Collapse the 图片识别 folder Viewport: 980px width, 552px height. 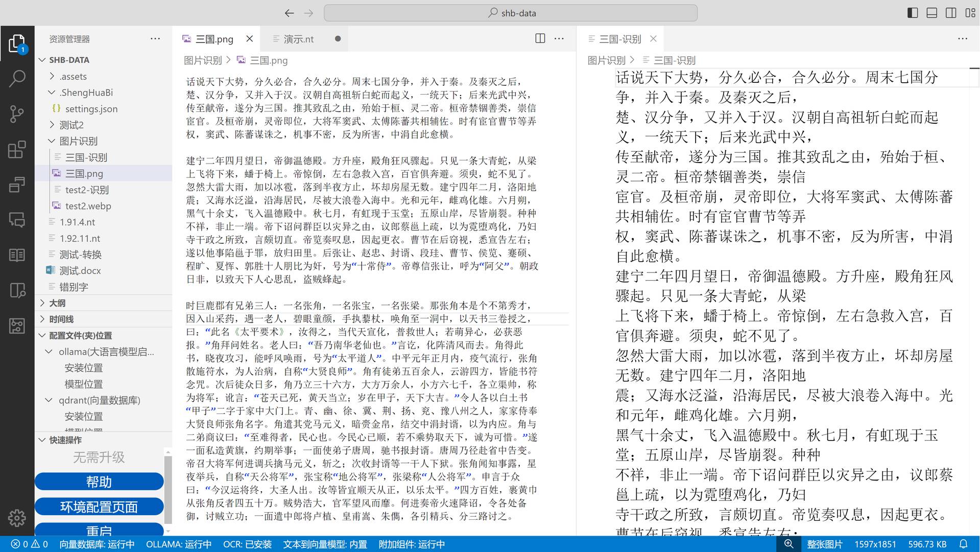[x=78, y=141]
